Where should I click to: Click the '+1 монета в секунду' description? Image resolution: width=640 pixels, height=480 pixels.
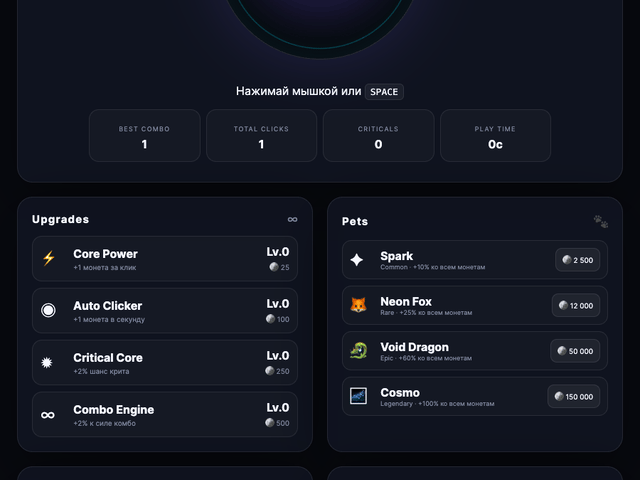tap(109, 320)
